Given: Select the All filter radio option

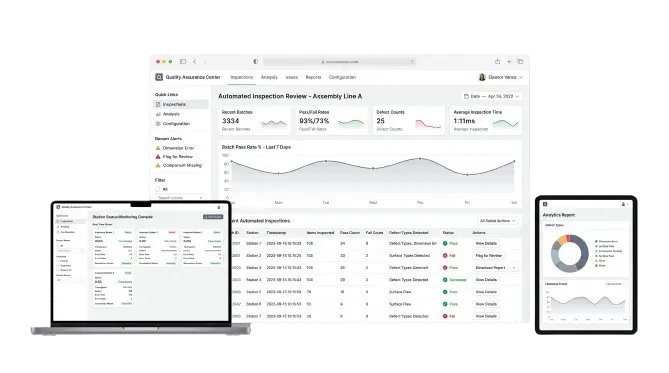Looking at the screenshot, I should [157, 189].
